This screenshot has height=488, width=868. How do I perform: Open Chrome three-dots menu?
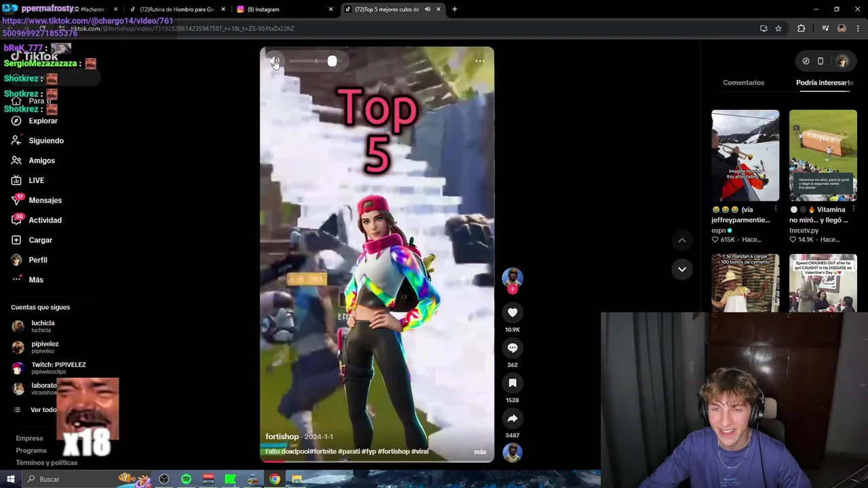(x=858, y=28)
